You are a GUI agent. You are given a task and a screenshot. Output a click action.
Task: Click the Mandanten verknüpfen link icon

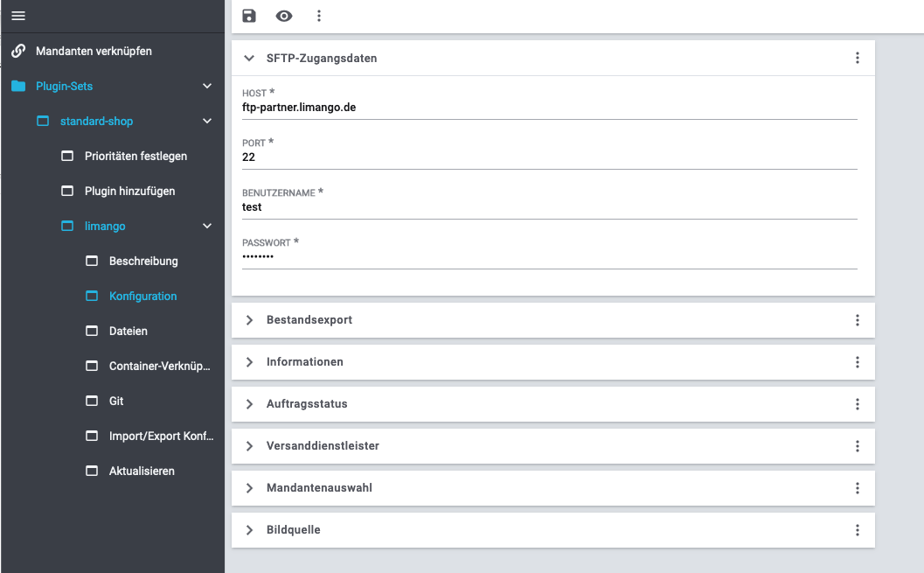click(x=17, y=51)
